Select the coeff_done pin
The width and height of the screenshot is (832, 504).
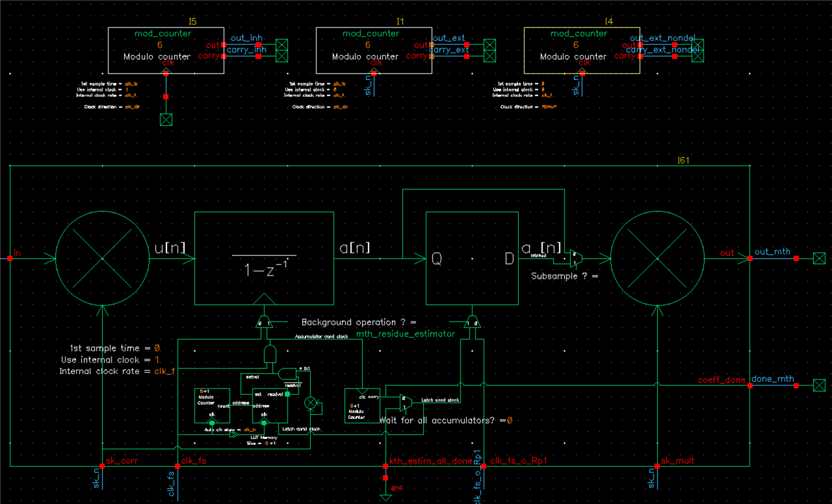tap(749, 386)
